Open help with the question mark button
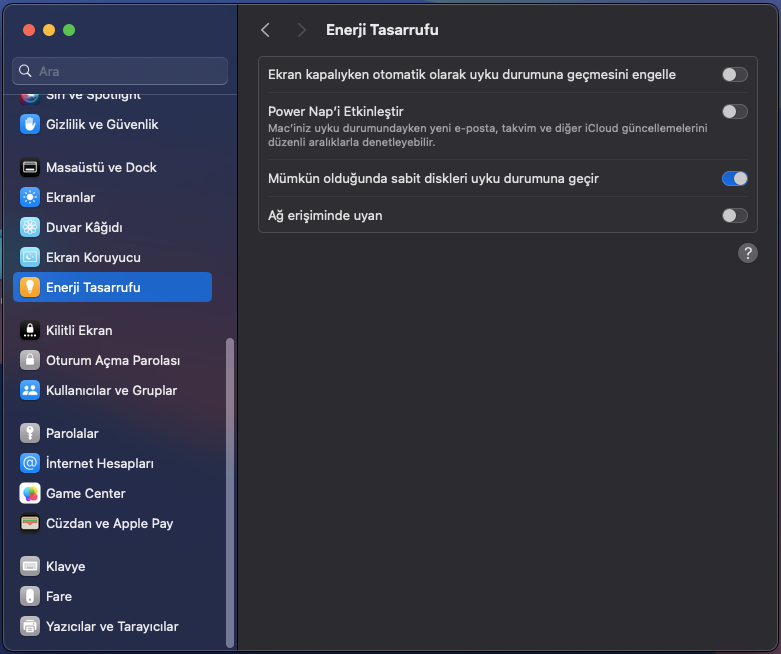The width and height of the screenshot is (781, 654). point(748,254)
